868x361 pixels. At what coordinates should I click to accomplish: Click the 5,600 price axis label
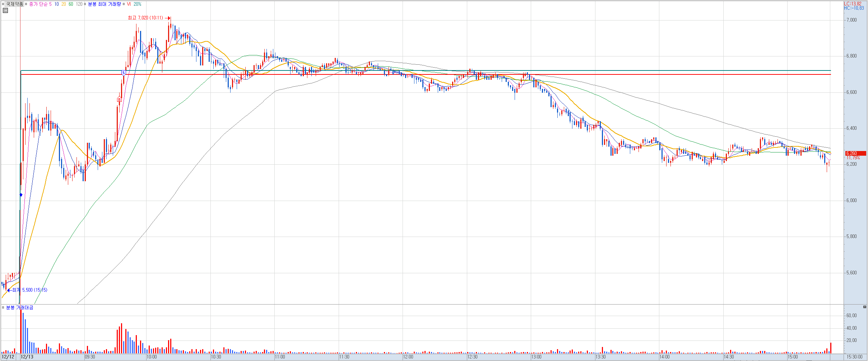(851, 273)
